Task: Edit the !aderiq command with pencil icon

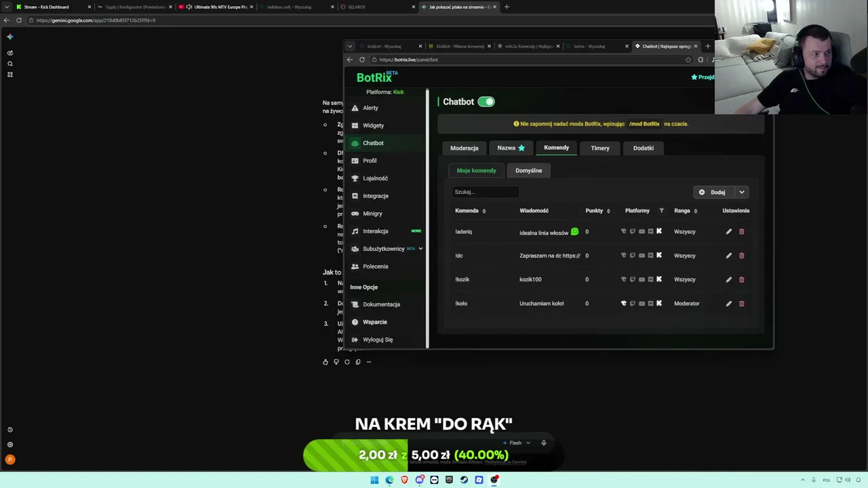Action: click(x=729, y=232)
